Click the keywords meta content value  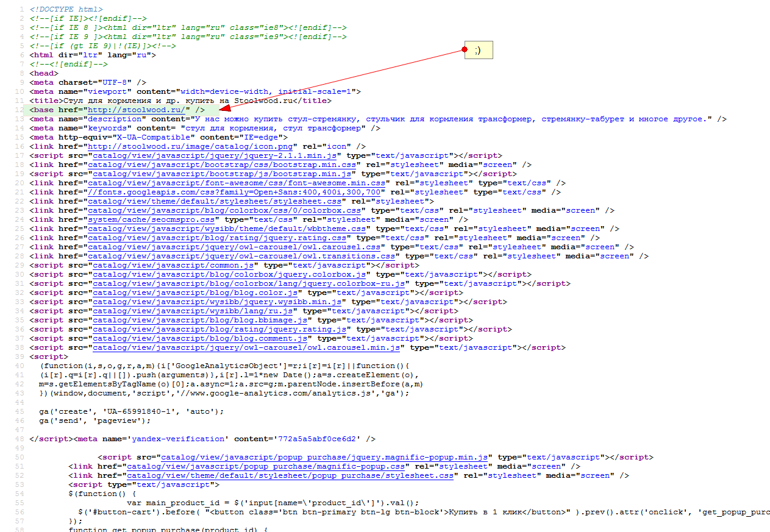coord(273,128)
